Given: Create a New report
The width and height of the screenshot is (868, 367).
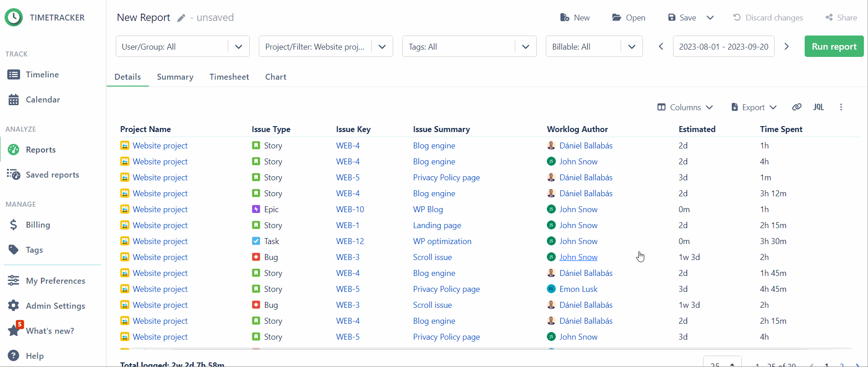Looking at the screenshot, I should coord(575,18).
